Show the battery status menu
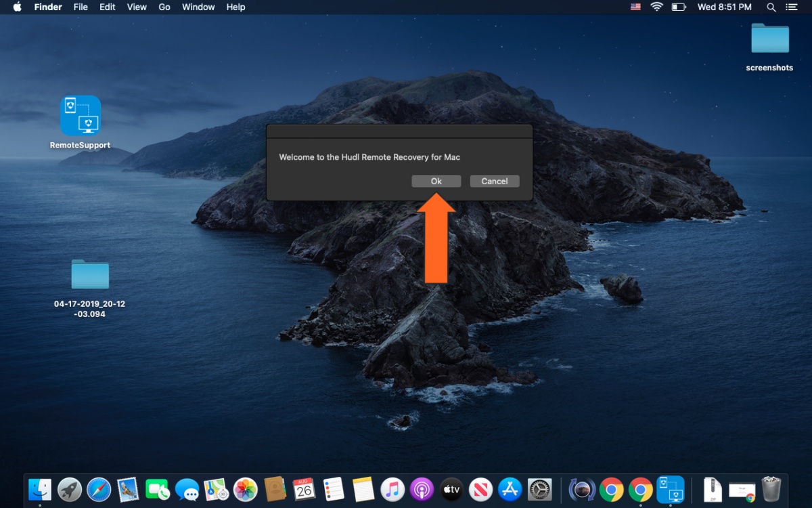812x508 pixels. click(679, 7)
